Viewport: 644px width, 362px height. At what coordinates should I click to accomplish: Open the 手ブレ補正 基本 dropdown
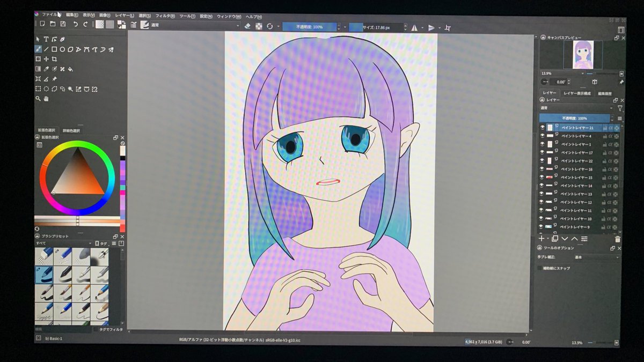click(596, 257)
